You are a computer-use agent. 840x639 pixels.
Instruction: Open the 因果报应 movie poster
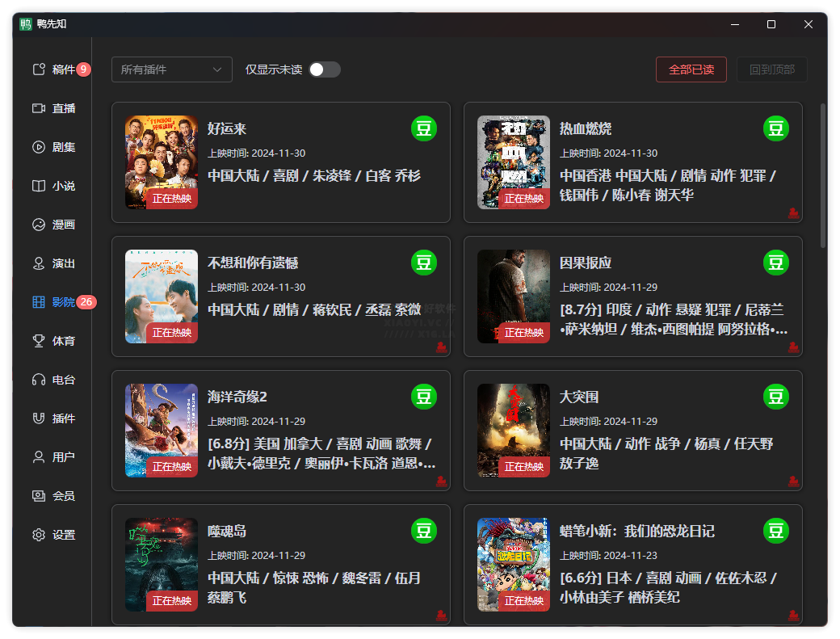coord(513,296)
